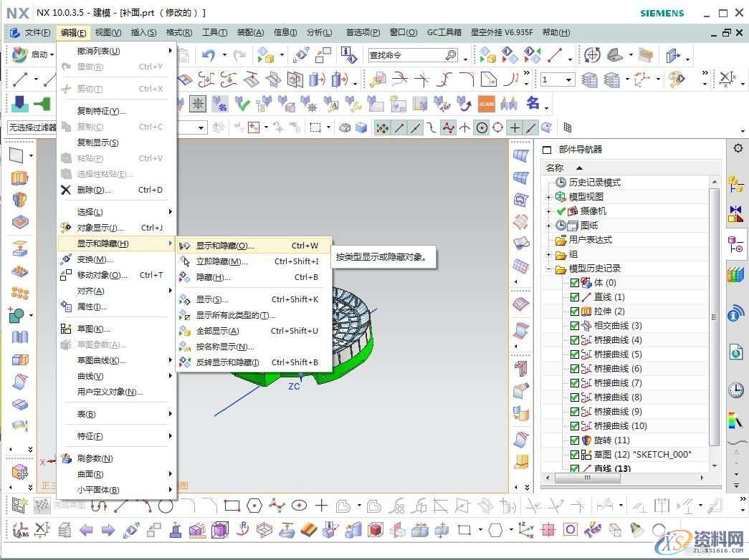Expand the 模型视图 tree node
Screen dimensions: 749x560
click(x=547, y=196)
